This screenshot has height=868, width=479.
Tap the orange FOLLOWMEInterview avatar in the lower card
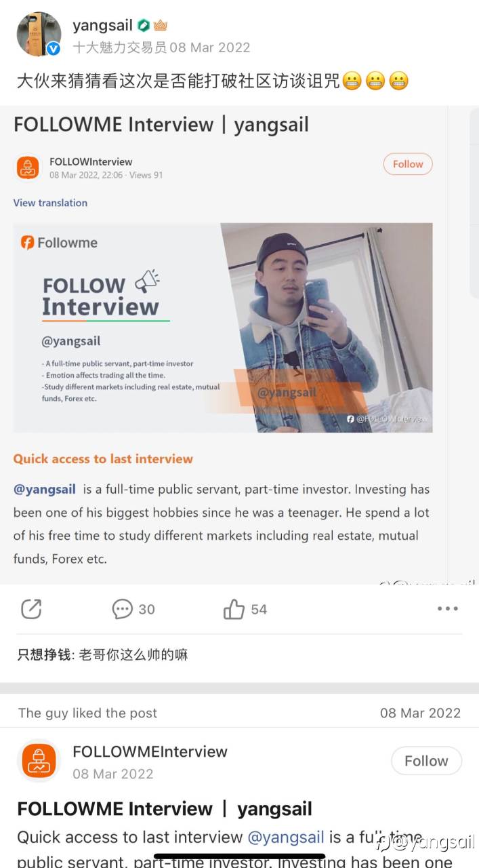(x=39, y=761)
